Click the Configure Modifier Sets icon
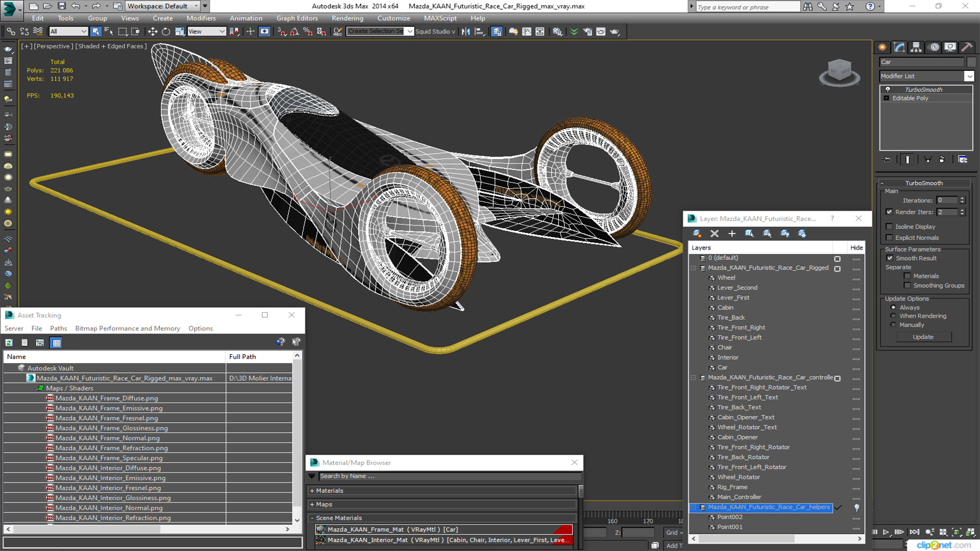The image size is (980, 551). point(963,160)
